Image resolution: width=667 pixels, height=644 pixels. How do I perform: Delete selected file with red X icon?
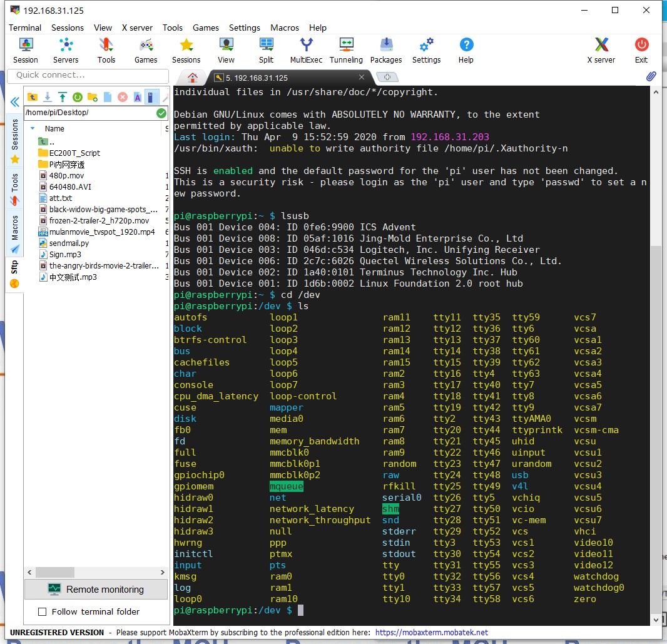click(123, 97)
